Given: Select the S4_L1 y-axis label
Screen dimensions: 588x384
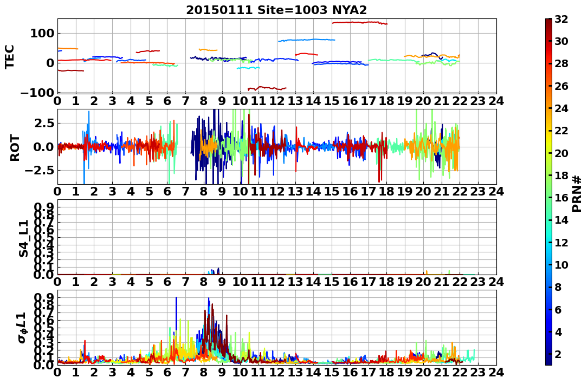Looking at the screenshot, I should point(24,238).
